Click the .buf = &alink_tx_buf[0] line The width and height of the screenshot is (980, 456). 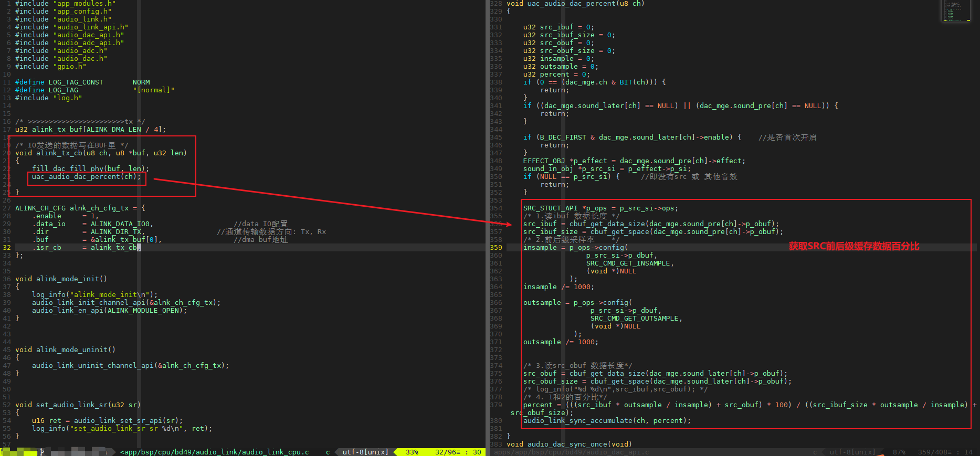tap(97, 239)
